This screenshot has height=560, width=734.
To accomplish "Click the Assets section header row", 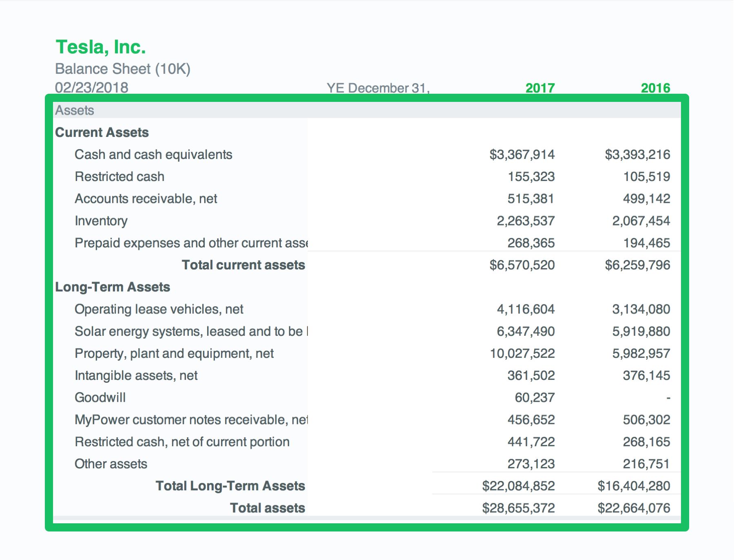I will click(75, 110).
